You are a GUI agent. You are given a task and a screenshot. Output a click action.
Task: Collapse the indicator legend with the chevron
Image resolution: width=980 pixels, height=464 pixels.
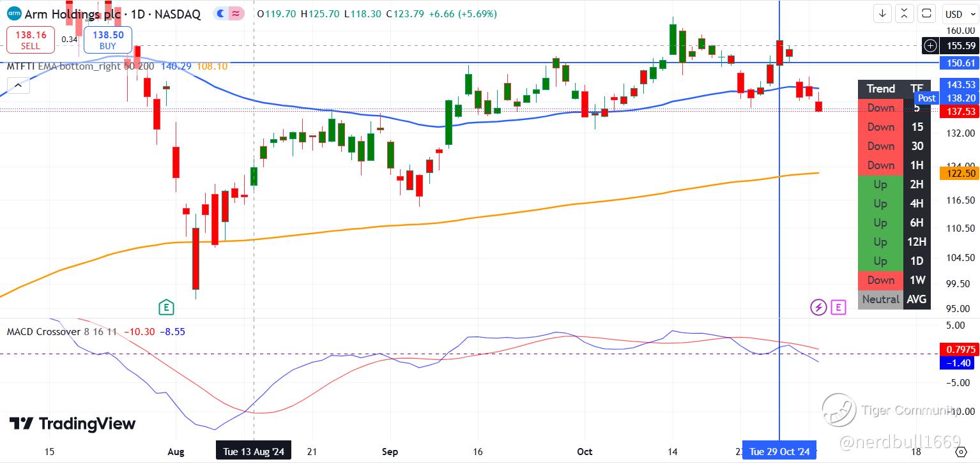point(18,85)
